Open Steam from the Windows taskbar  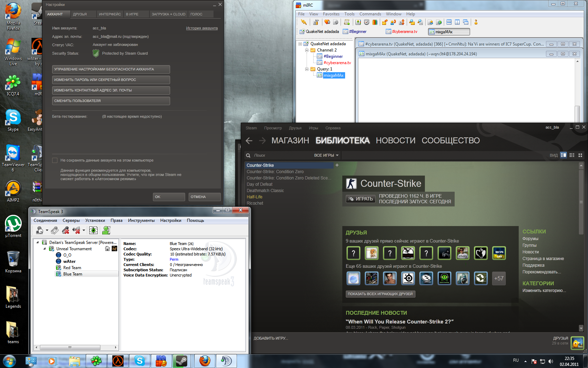coord(181,361)
